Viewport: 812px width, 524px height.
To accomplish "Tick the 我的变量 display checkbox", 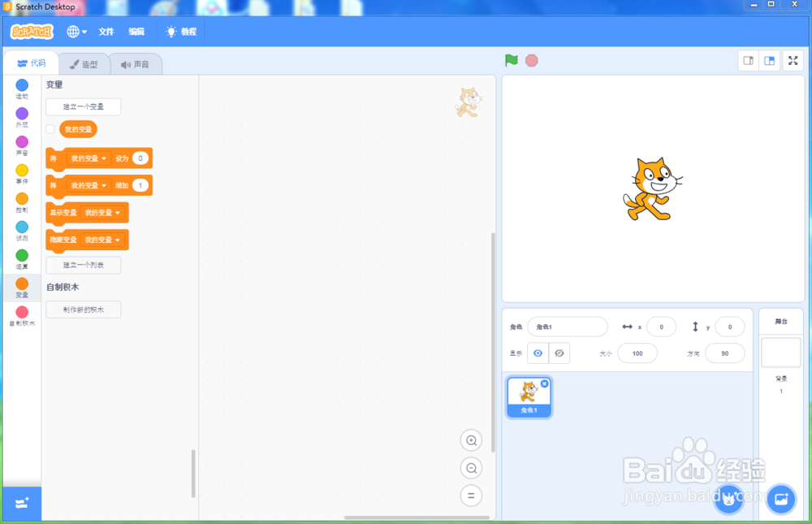I will point(50,129).
